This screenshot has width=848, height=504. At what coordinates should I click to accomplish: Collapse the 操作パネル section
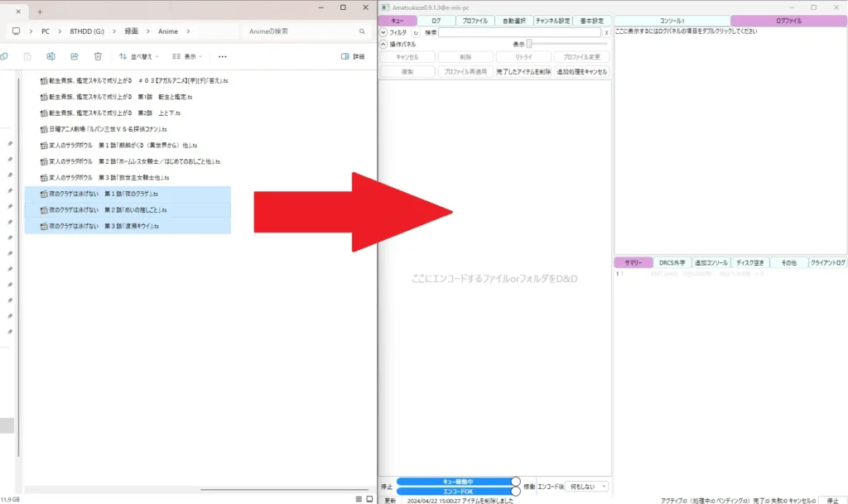pyautogui.click(x=383, y=44)
